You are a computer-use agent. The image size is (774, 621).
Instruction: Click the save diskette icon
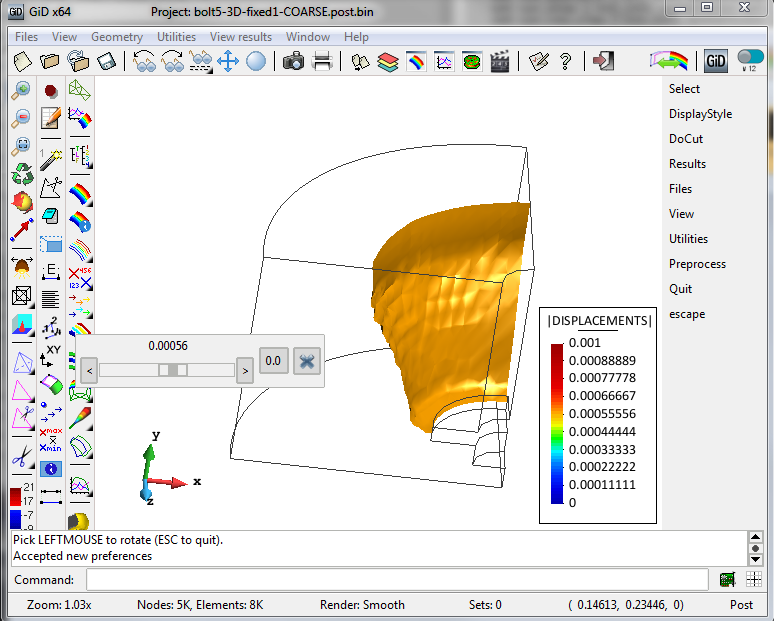click(105, 62)
